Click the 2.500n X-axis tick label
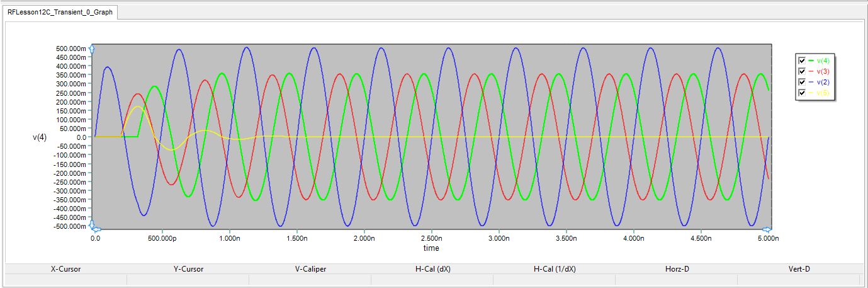The image size is (868, 288). click(431, 239)
